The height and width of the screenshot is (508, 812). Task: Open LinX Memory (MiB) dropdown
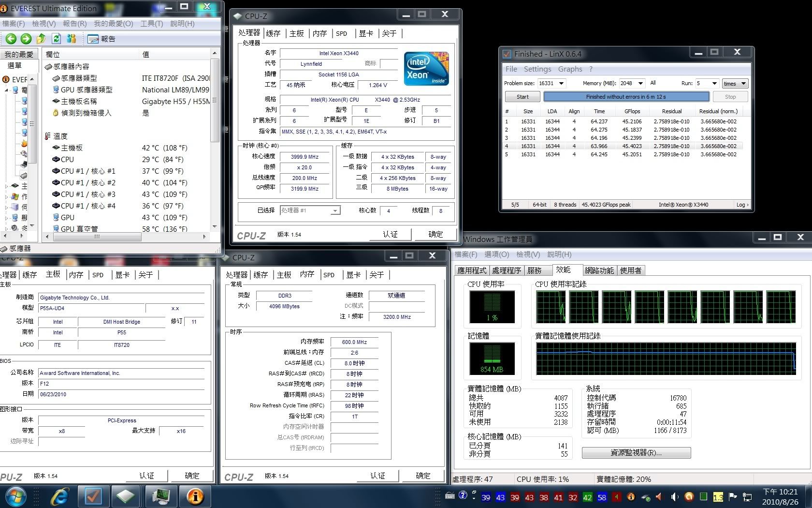pyautogui.click(x=641, y=83)
